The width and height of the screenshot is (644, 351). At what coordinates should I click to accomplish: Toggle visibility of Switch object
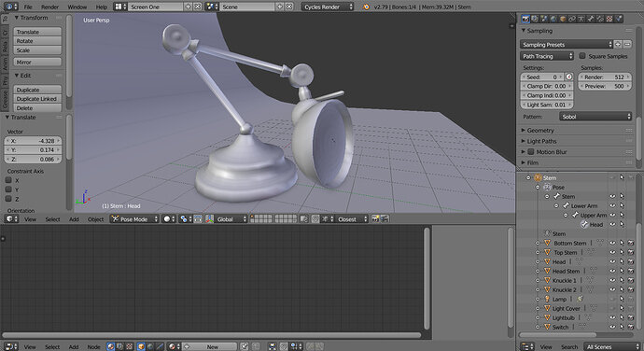pyautogui.click(x=612, y=327)
